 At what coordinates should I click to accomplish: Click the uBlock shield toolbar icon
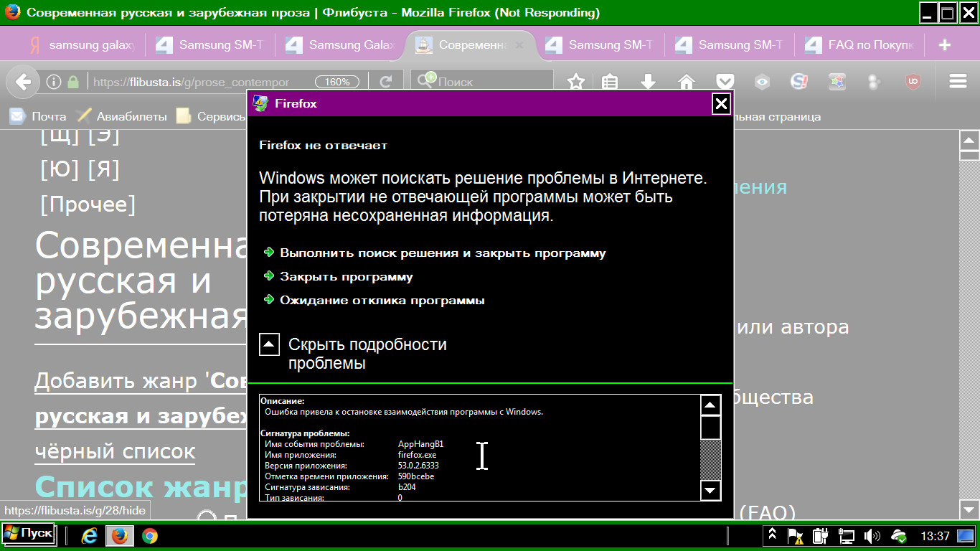tap(913, 82)
